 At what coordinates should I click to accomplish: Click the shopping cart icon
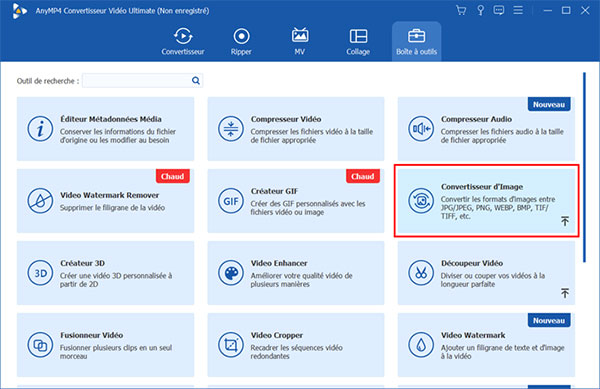(461, 10)
